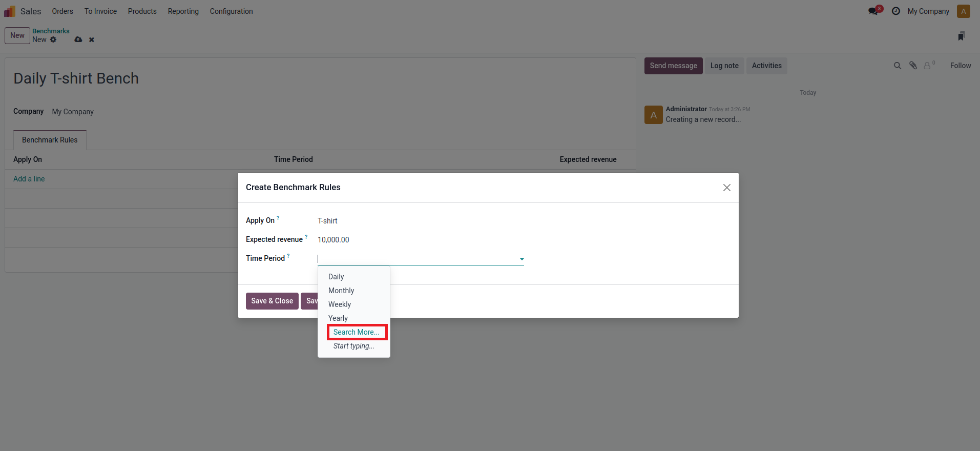Select the Benchmark Rules tab
This screenshot has height=451, width=980.
[50, 140]
